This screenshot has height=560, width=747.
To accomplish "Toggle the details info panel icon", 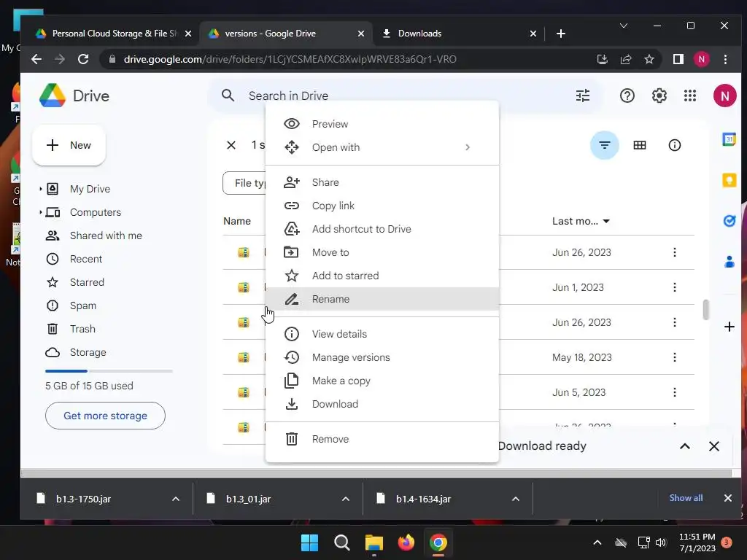I will tap(675, 145).
